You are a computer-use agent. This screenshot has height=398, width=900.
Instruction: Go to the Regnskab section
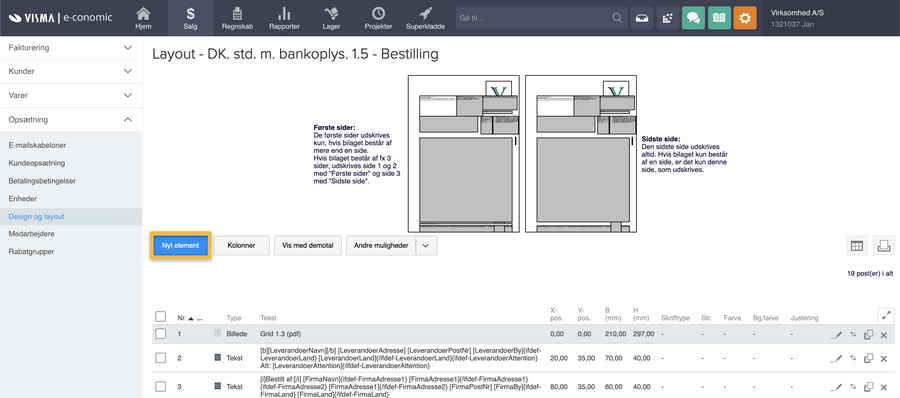coord(237,18)
